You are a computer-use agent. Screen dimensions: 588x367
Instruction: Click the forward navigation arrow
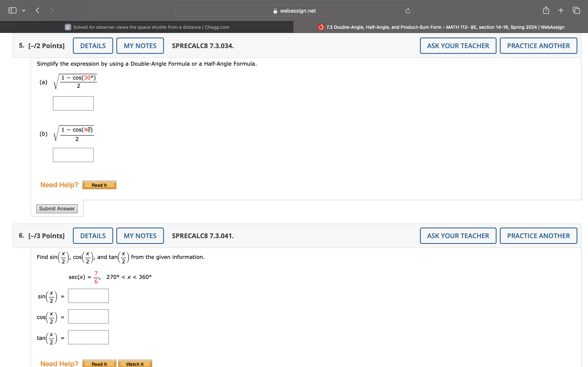pyautogui.click(x=52, y=10)
